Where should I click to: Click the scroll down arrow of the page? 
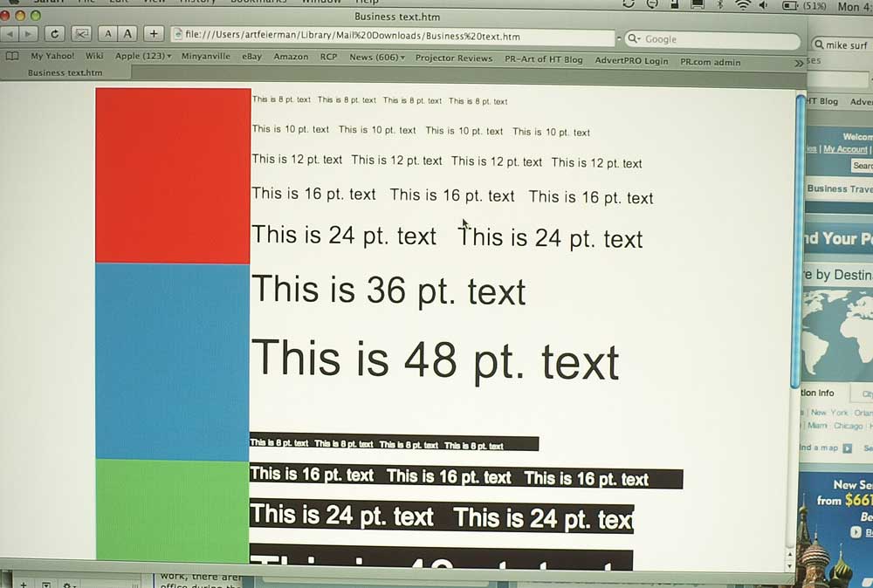click(789, 565)
